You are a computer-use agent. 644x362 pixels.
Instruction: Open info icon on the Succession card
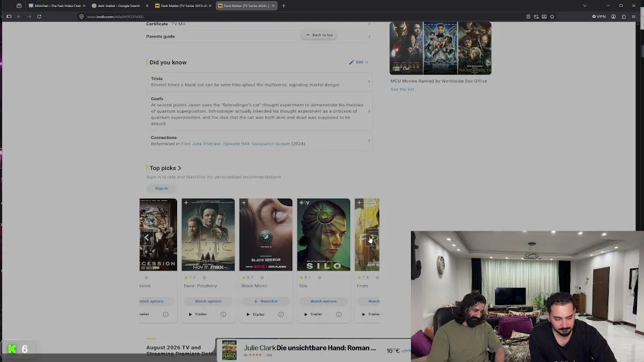(x=166, y=314)
